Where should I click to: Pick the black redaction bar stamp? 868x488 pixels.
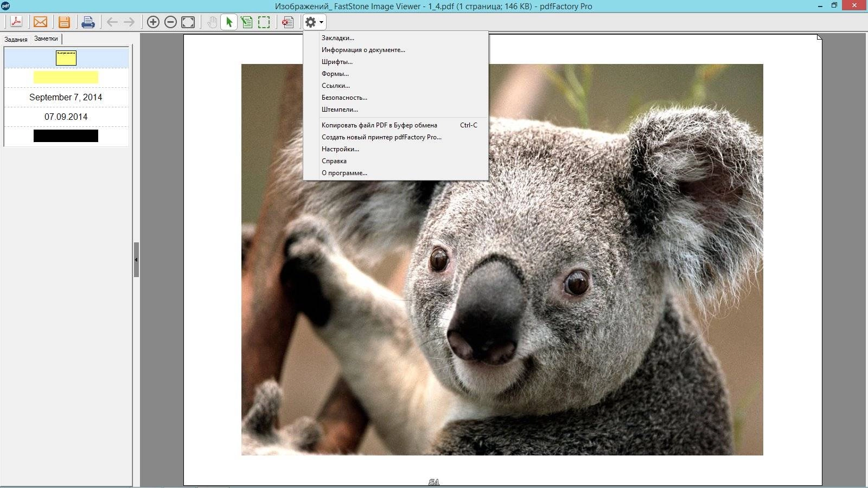pos(66,136)
